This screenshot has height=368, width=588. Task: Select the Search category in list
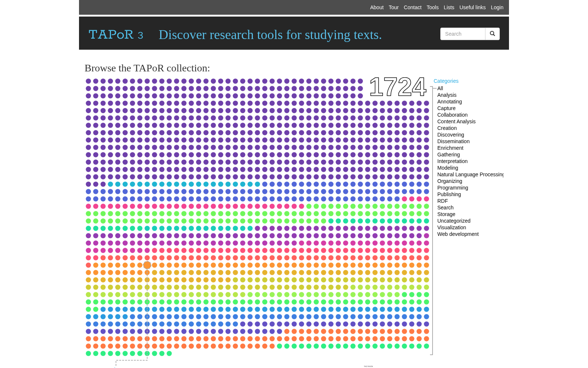pyautogui.click(x=445, y=208)
